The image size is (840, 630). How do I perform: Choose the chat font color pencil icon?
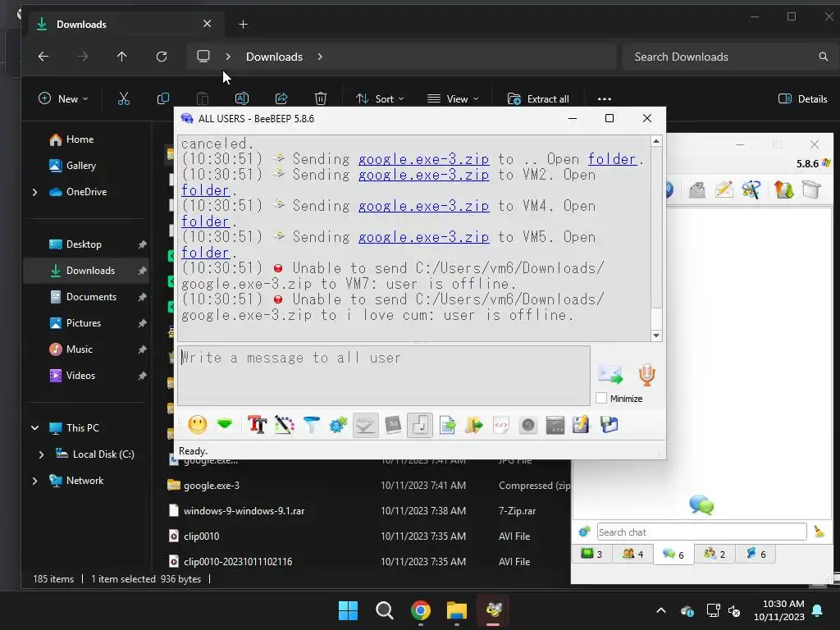click(285, 425)
